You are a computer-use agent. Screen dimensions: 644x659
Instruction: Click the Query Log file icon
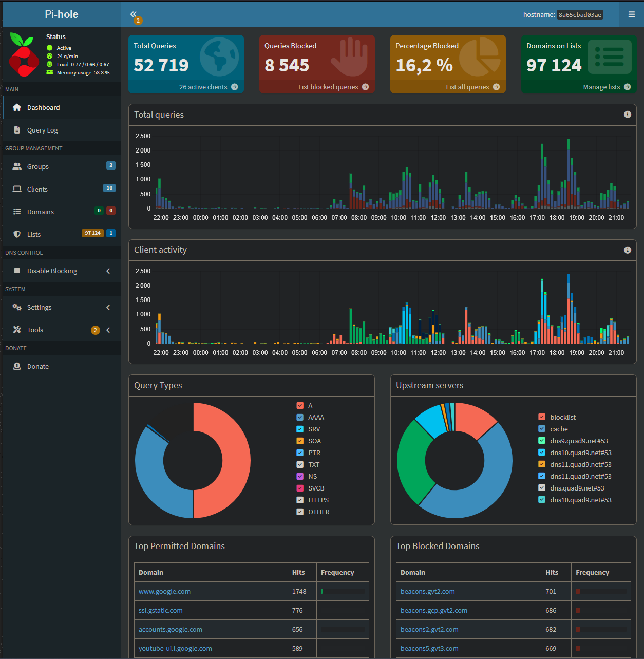[17, 130]
